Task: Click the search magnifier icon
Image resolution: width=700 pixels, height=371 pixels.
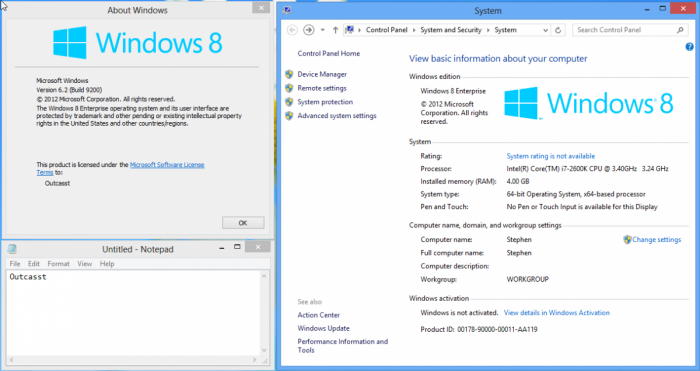Action: coord(680,30)
